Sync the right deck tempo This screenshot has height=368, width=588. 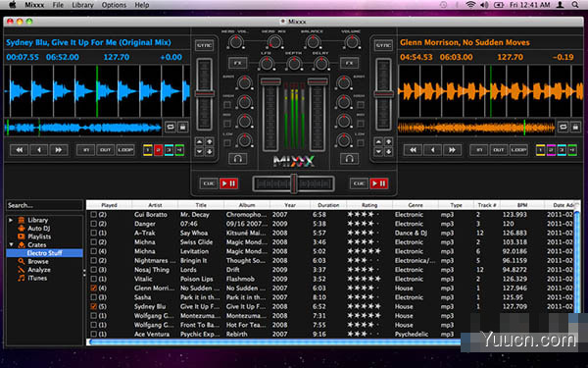point(383,45)
